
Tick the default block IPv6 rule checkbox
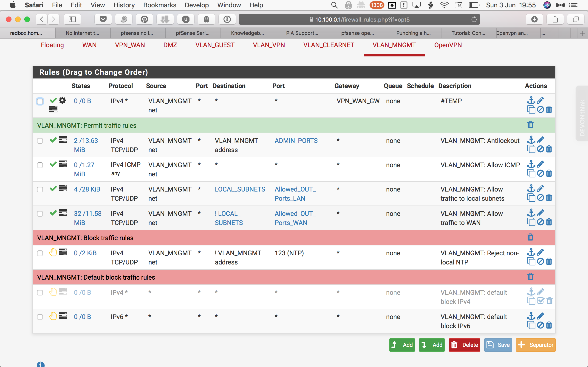pyautogui.click(x=40, y=317)
